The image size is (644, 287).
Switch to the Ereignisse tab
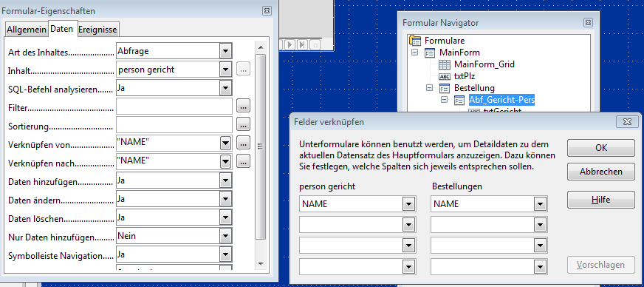97,30
